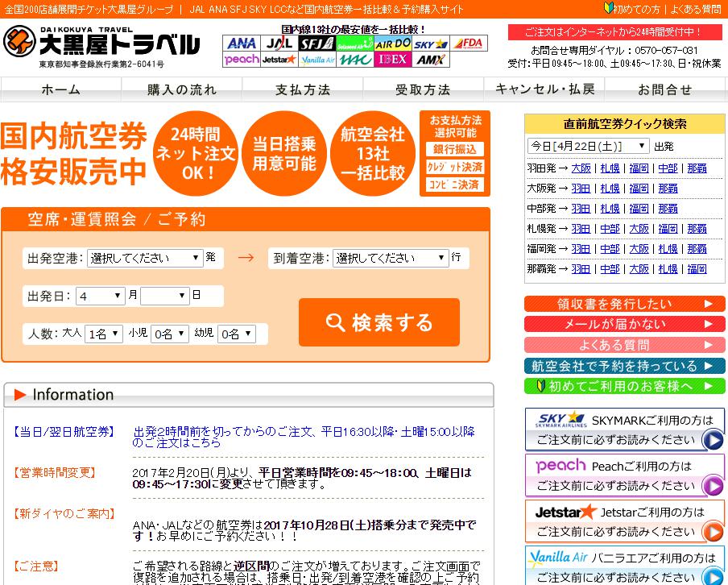Click the Jetstar logo in sidebar banner
Screen dimensions: 728x585
pos(565,512)
